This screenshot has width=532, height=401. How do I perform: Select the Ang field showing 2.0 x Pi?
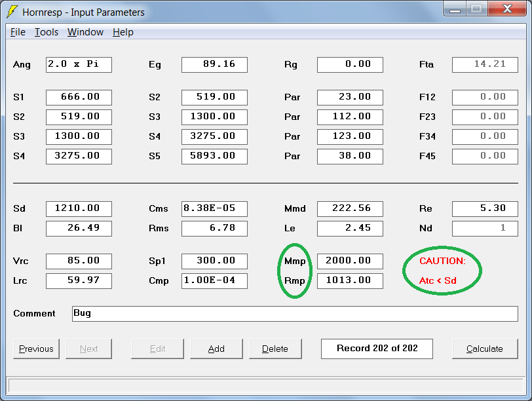point(79,65)
